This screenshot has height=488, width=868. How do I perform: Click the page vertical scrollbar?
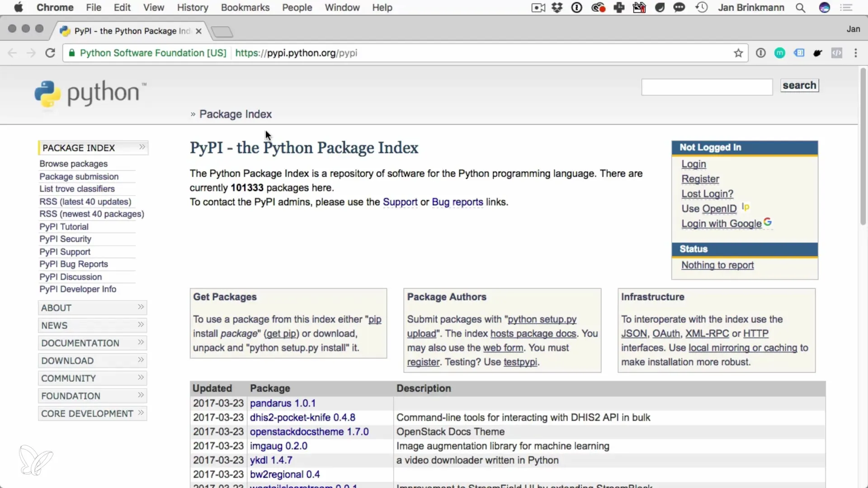(x=863, y=146)
